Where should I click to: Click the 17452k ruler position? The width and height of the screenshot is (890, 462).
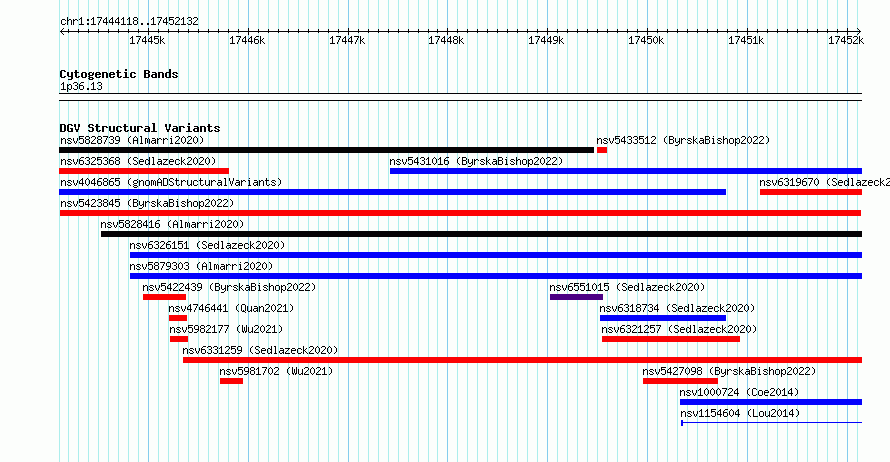(x=846, y=40)
